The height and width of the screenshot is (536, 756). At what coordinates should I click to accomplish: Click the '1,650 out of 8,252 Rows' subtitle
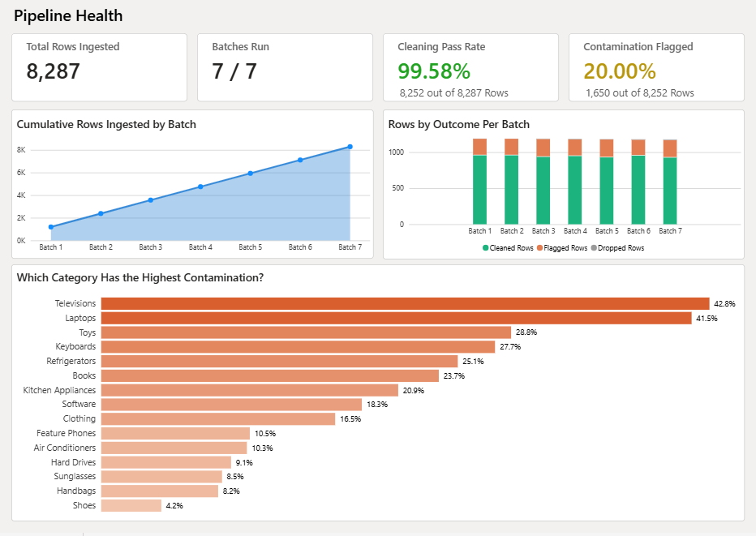(x=640, y=93)
